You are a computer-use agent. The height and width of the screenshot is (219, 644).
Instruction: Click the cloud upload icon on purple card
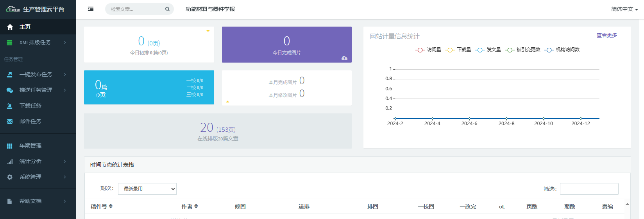344,58
